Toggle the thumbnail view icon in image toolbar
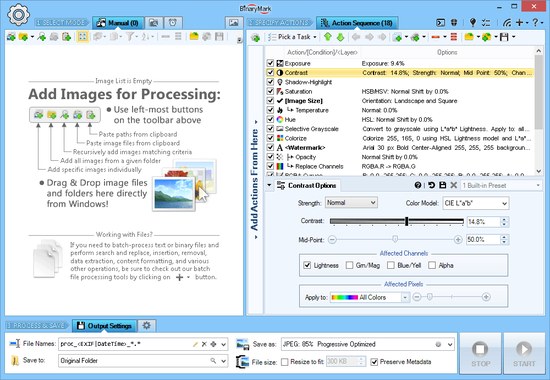This screenshot has height=380, width=550. point(83,36)
